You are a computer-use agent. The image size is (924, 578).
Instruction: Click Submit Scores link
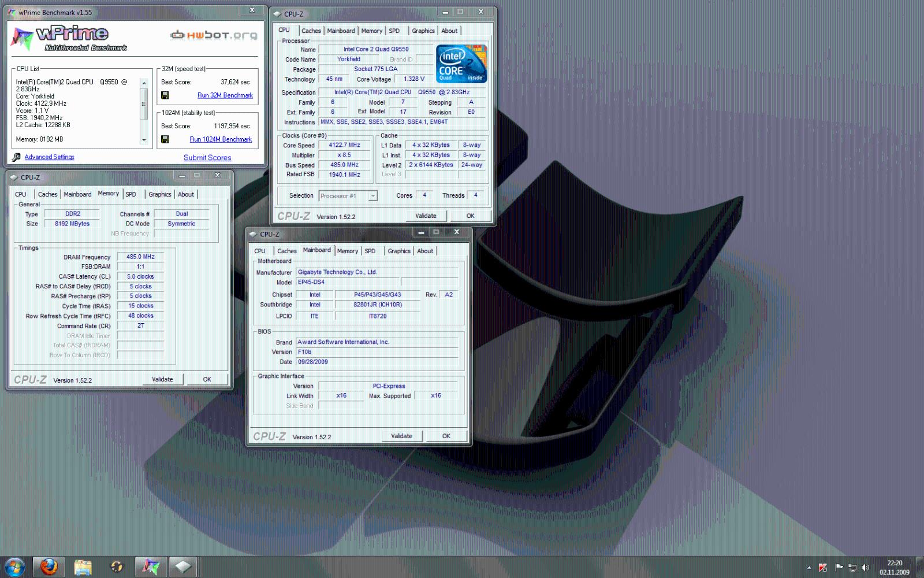point(207,158)
